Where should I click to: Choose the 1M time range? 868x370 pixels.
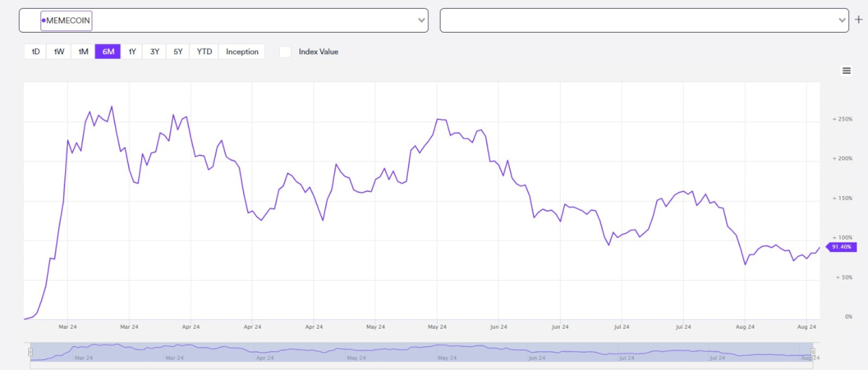[x=83, y=51]
